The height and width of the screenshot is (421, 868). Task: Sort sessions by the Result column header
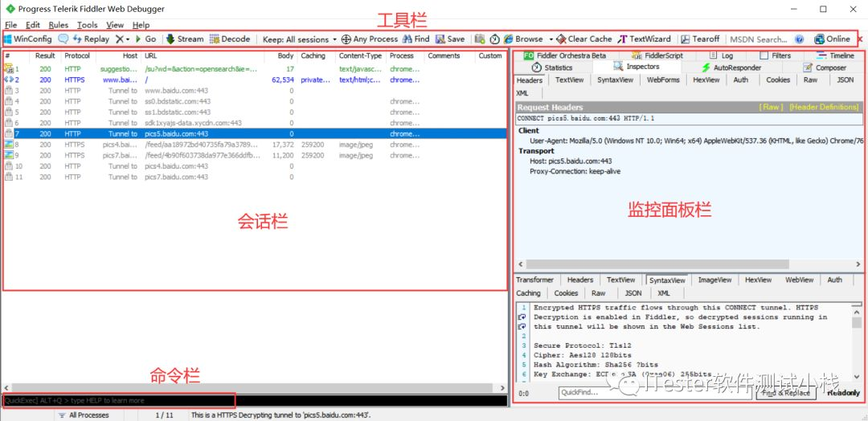coord(45,56)
